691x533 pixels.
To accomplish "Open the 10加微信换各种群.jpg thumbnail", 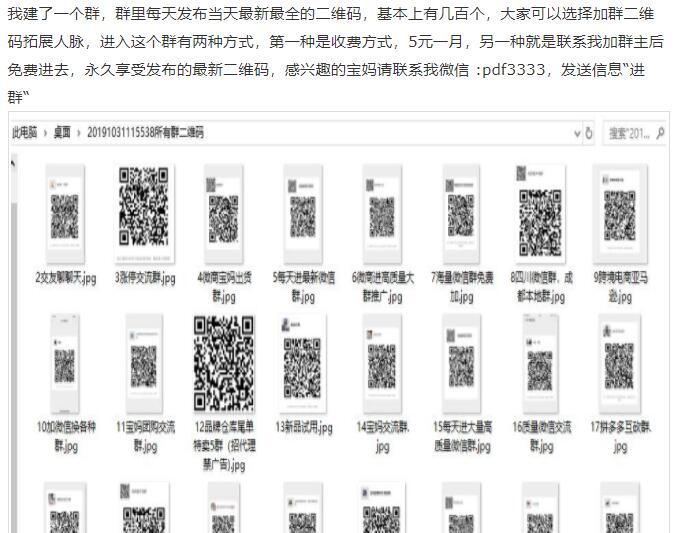I will [65, 363].
